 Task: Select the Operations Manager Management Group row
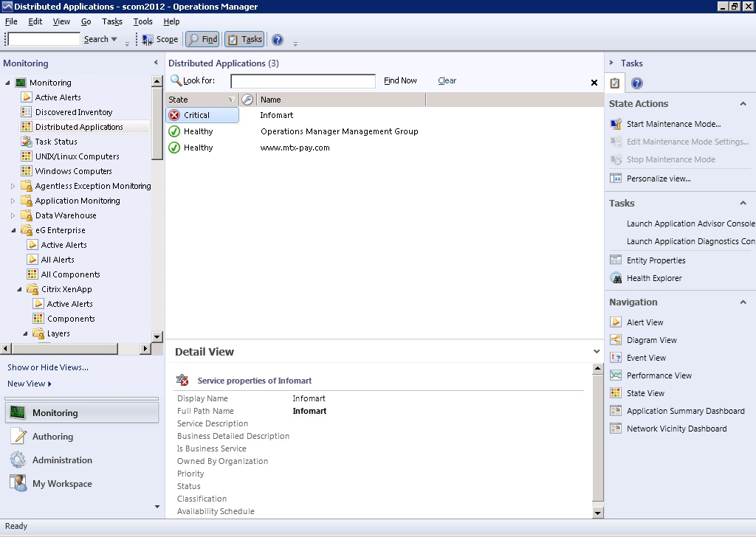coord(384,131)
